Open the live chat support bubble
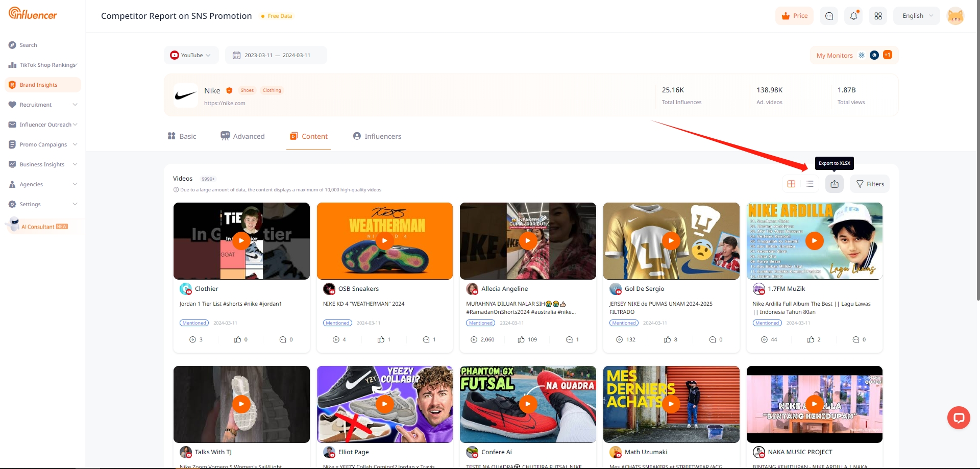The height and width of the screenshot is (469, 980). pyautogui.click(x=958, y=418)
